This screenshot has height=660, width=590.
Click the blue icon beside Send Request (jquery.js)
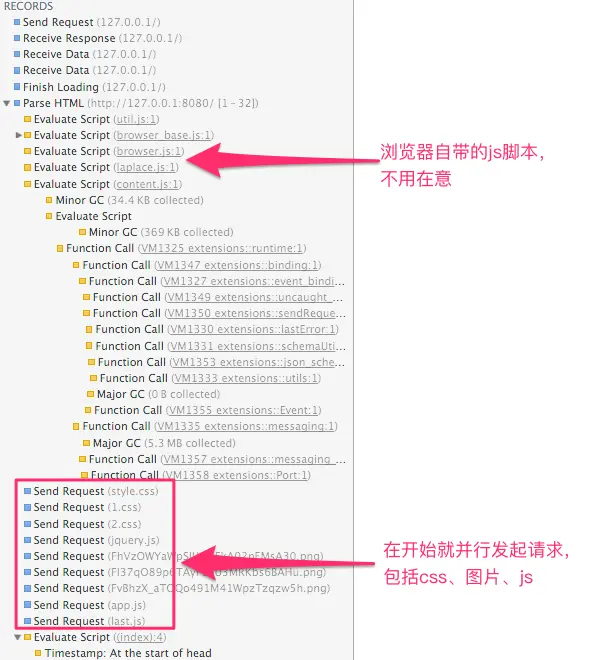27,540
